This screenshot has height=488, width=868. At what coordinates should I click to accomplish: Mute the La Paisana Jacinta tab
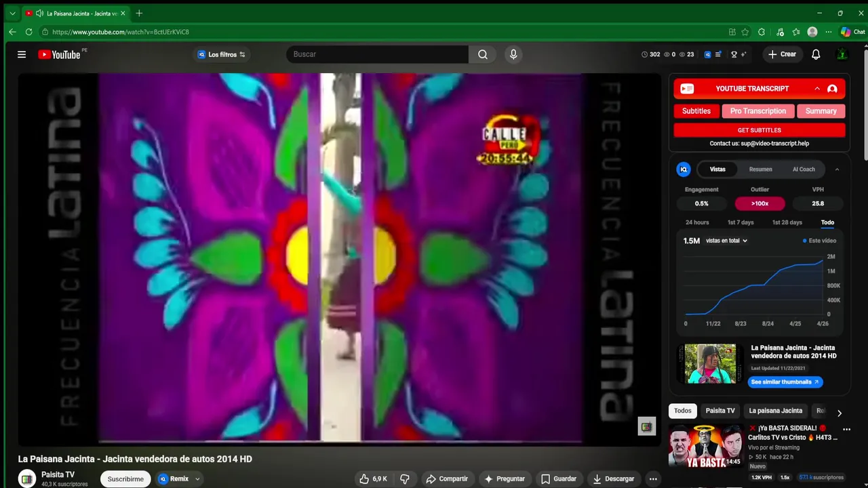(x=39, y=13)
